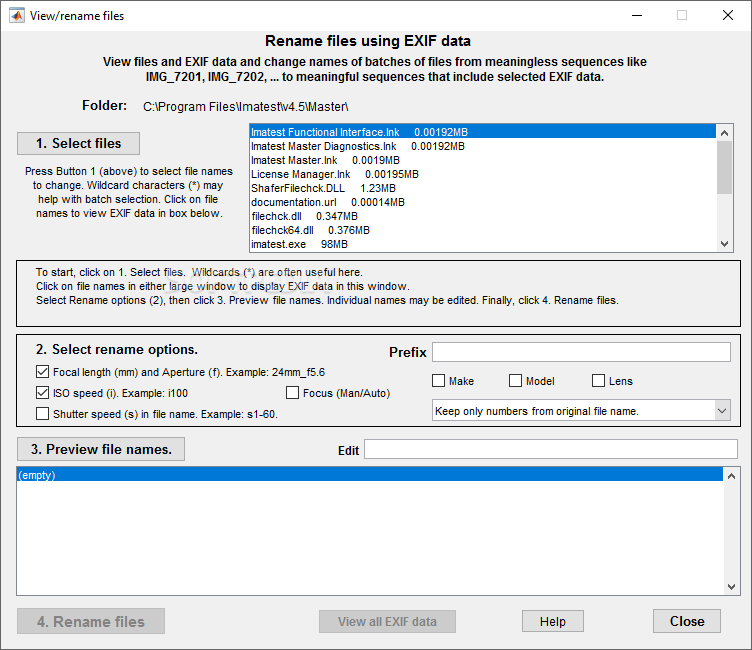Click file list scrollbar thumb

724,167
